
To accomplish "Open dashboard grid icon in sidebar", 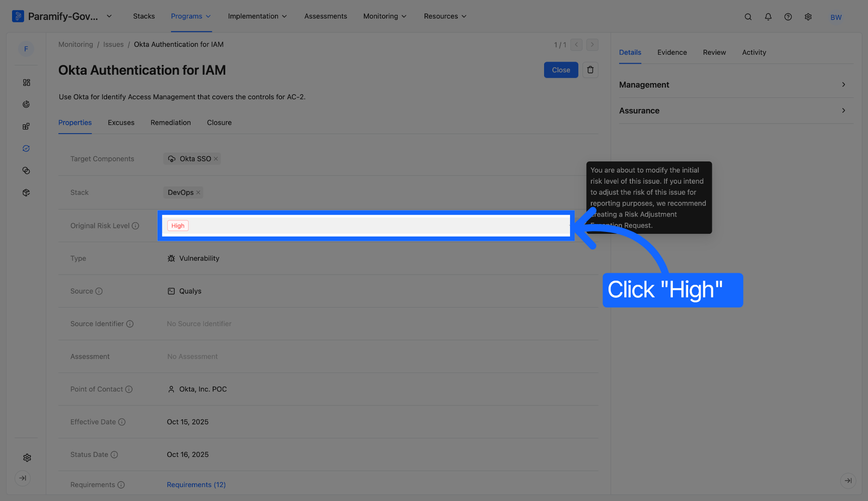I will click(26, 83).
